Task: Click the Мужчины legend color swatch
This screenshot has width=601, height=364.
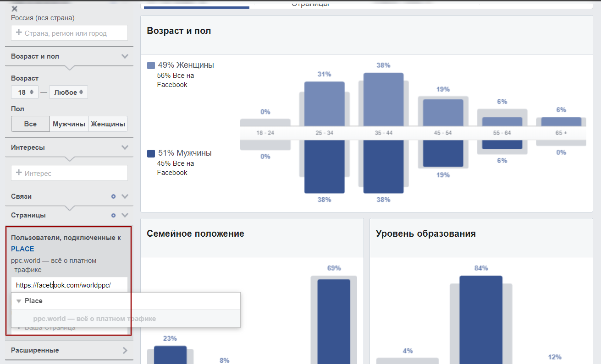Action: point(151,154)
